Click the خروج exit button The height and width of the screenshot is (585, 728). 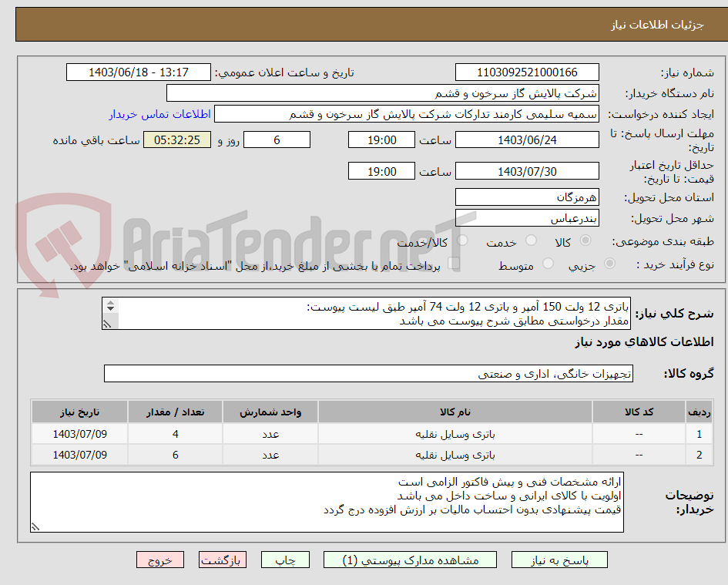tap(160, 560)
